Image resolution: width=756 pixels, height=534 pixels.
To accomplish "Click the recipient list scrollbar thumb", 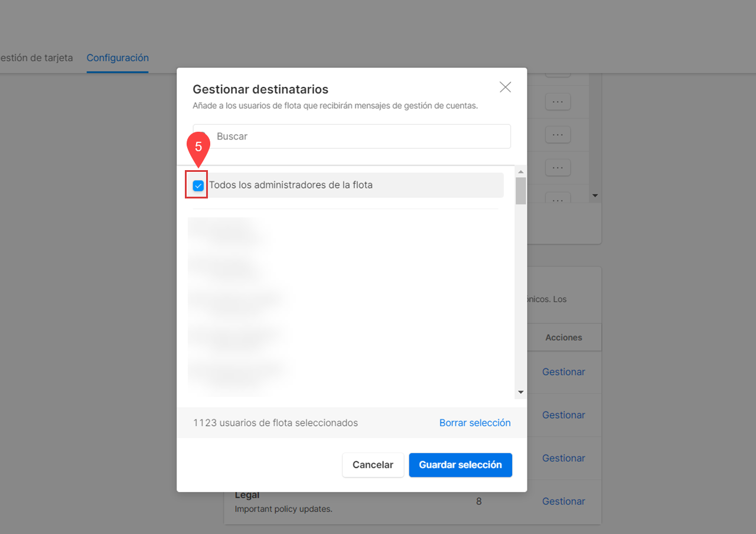I will [520, 191].
